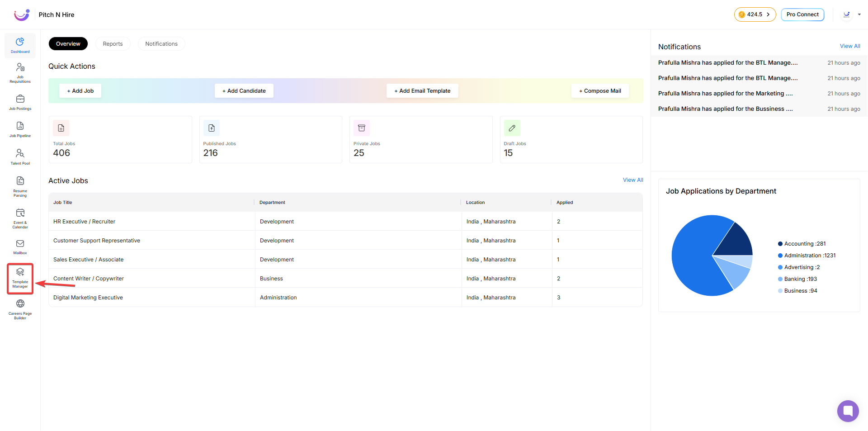This screenshot has height=431, width=868.
Task: Click the user profile avatar
Action: coord(847,14)
